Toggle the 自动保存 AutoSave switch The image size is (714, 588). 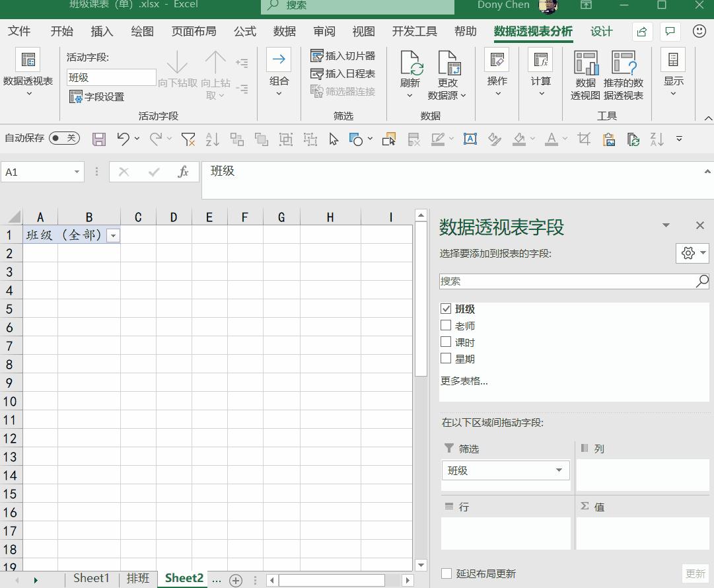point(64,138)
